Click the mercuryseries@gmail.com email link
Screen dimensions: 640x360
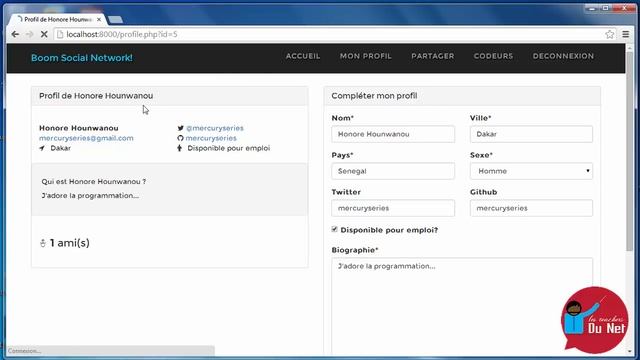(x=86, y=138)
